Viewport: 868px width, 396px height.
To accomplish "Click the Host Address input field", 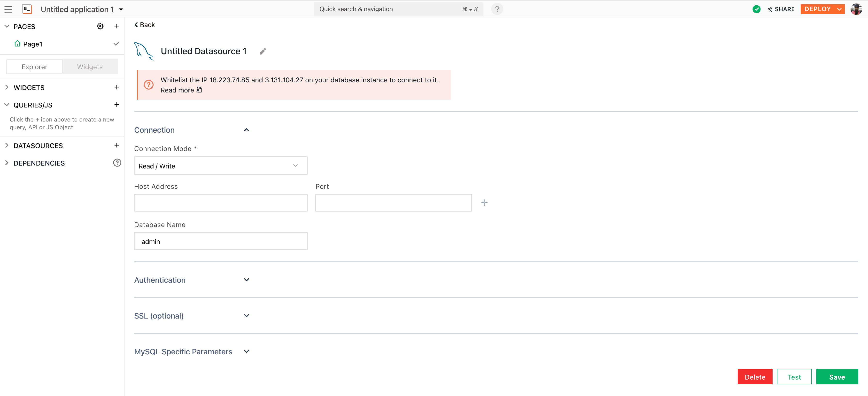I will click(x=220, y=203).
